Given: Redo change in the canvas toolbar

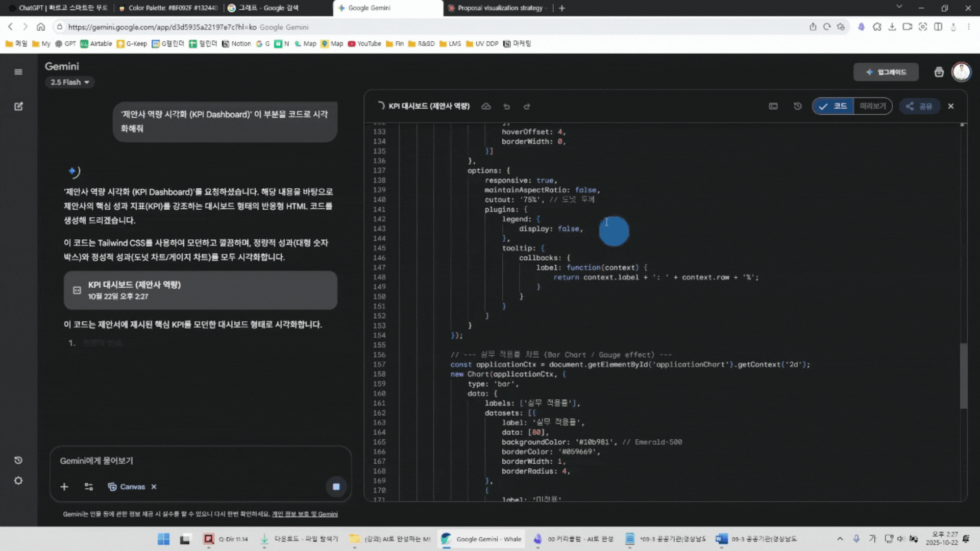Looking at the screenshot, I should (x=527, y=106).
